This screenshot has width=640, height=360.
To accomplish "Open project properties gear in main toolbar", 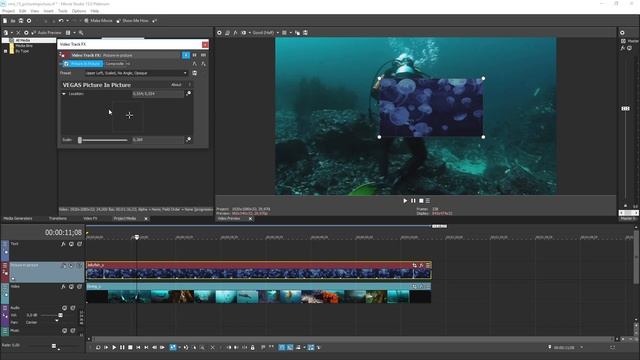I will (29, 20).
